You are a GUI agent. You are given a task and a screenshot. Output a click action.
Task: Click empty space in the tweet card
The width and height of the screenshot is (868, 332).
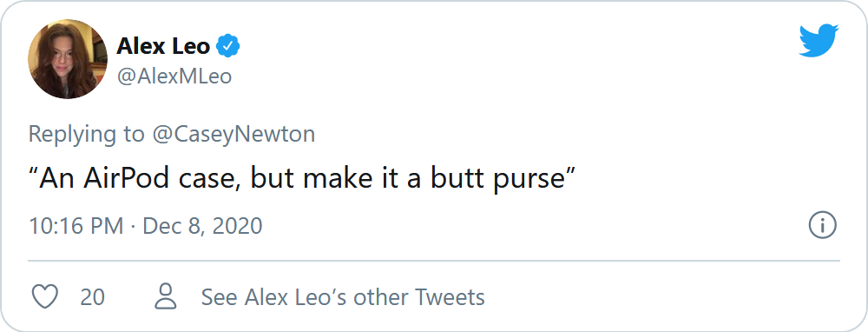pos(554,89)
